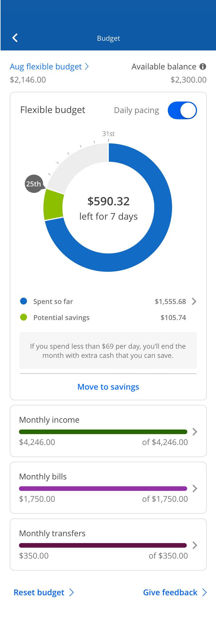
Task: Click the green Potential savings dot
Action: click(x=24, y=317)
